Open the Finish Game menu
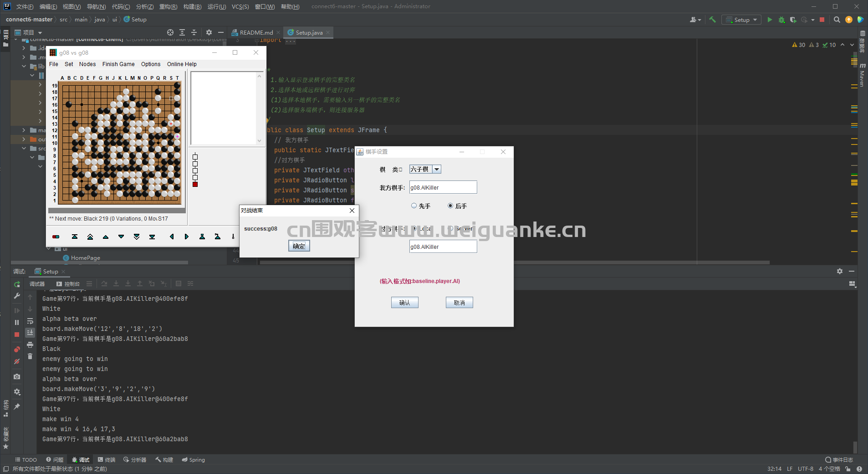The width and height of the screenshot is (868, 474). (118, 64)
